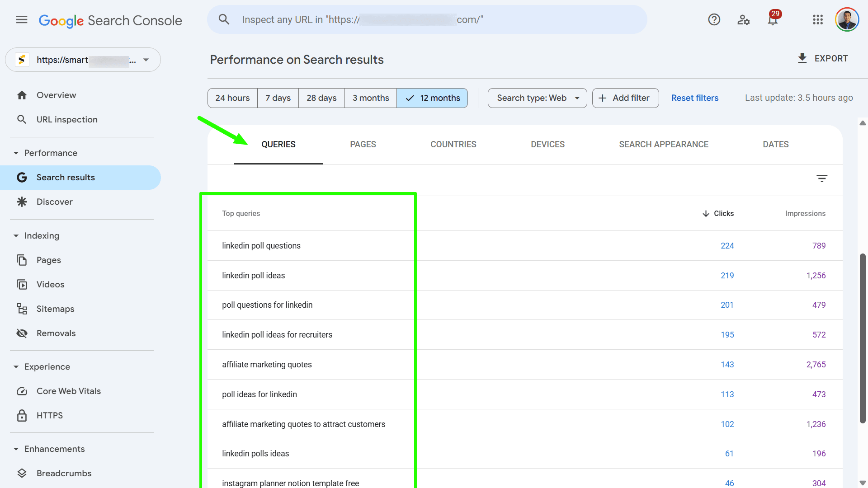This screenshot has height=488, width=868.
Task: Collapse the Enhancements section
Action: click(16, 449)
